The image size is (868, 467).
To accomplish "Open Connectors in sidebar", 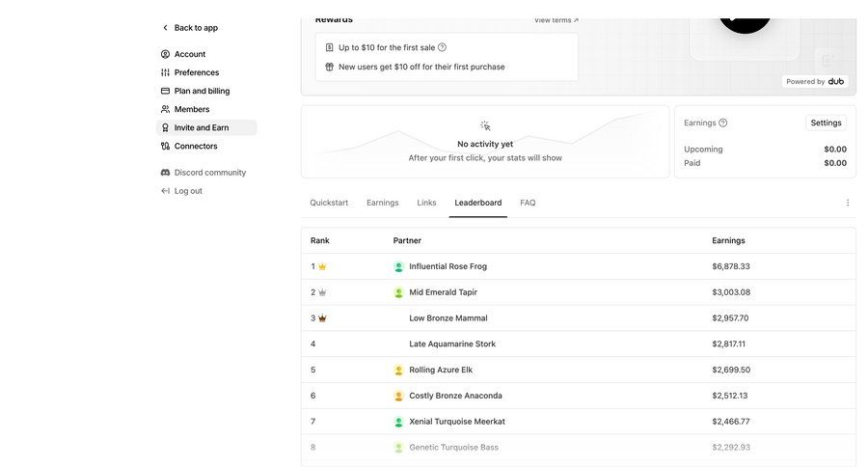I will click(196, 147).
